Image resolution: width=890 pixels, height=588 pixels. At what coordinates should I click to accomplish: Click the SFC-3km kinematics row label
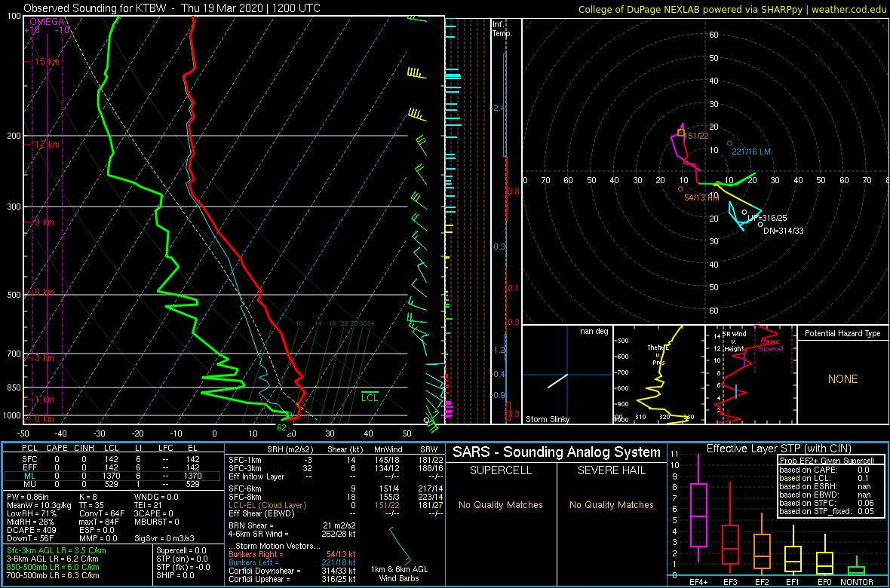pyautogui.click(x=246, y=468)
